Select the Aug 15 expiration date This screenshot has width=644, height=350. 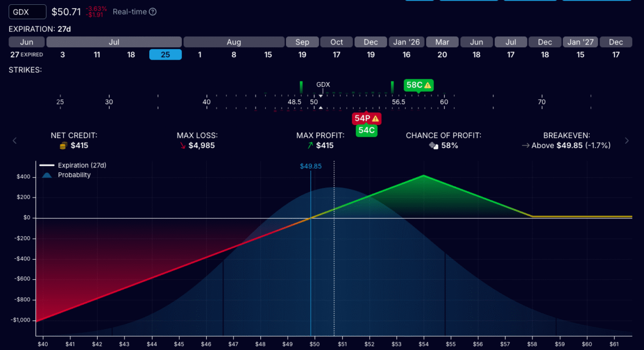pos(268,54)
